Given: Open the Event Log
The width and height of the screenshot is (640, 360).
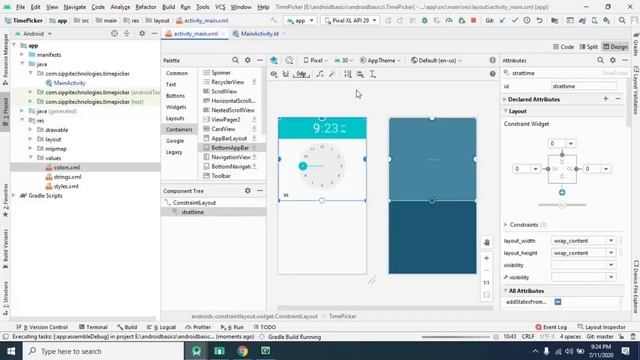Looking at the screenshot, I should tap(551, 327).
